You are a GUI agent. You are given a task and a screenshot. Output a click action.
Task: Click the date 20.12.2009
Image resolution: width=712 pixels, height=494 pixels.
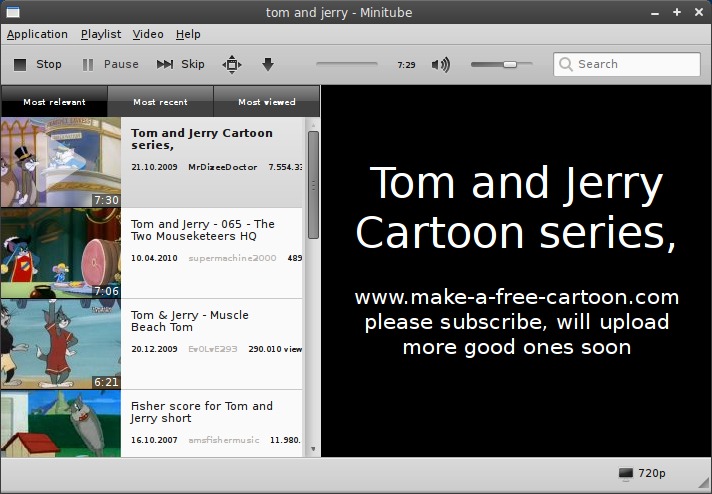coord(154,349)
